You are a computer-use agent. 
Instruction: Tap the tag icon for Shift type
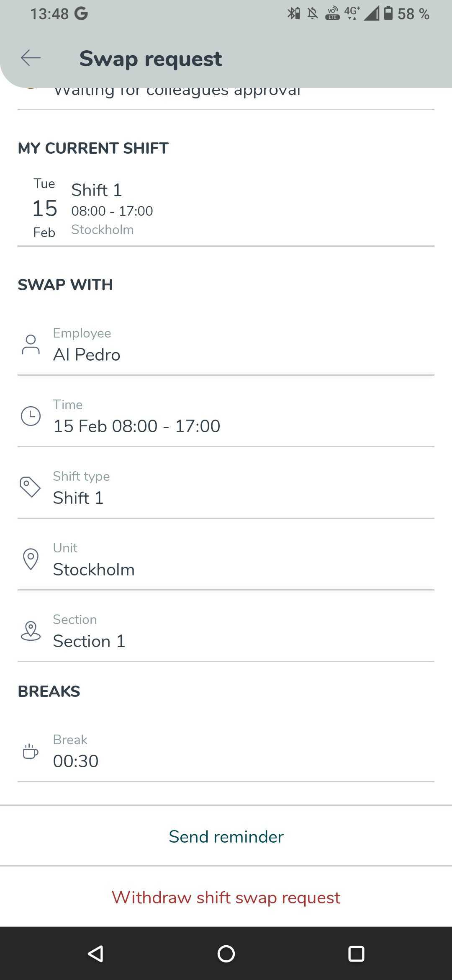pos(30,487)
